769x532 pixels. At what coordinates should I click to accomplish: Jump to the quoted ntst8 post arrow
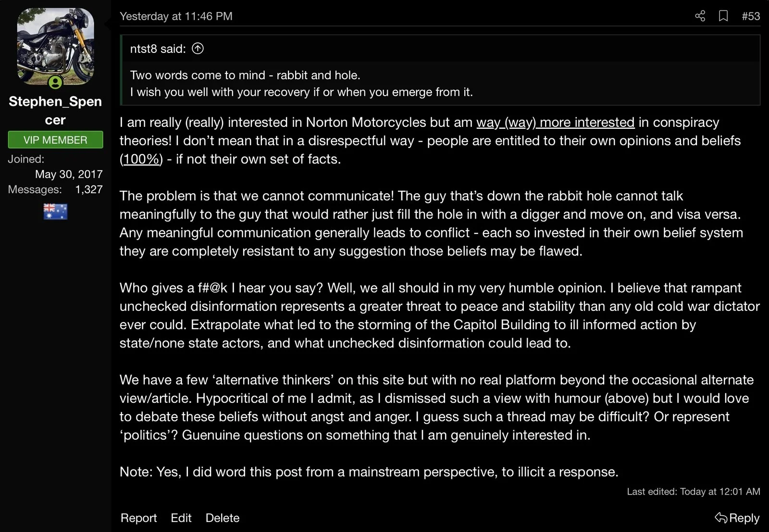coord(198,49)
